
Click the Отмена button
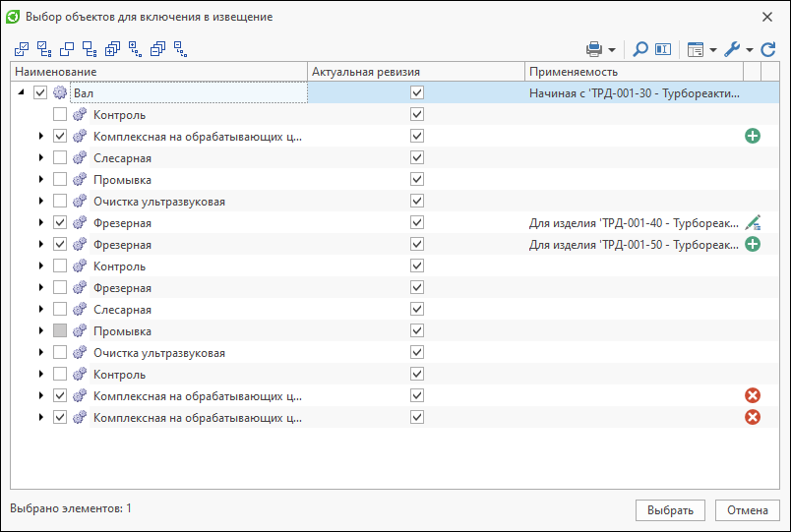tap(747, 510)
